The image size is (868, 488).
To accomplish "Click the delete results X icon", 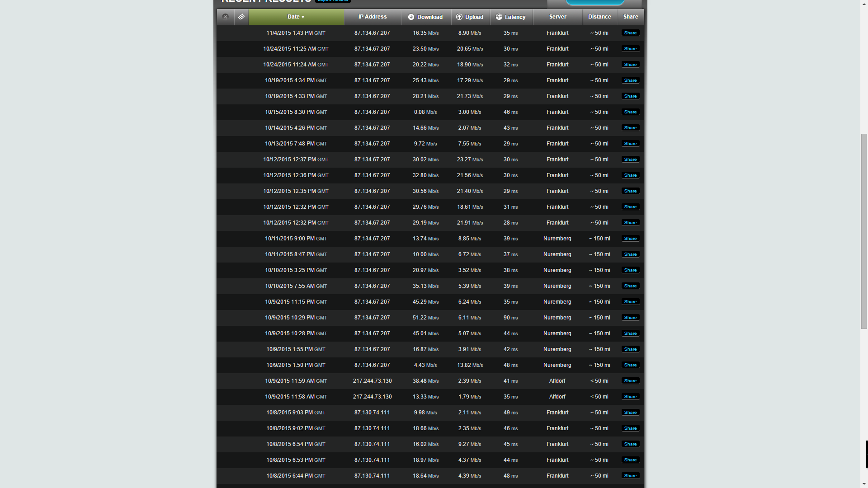I will [225, 17].
